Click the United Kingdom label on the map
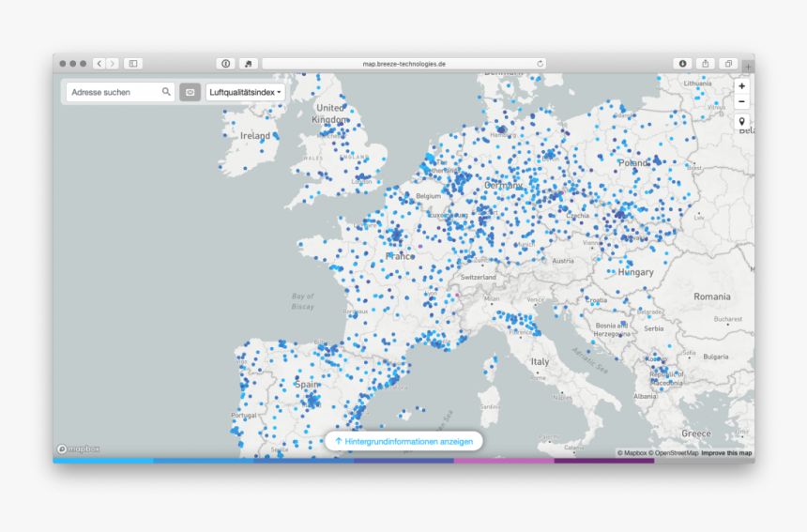This screenshot has height=532, width=807. [330, 114]
